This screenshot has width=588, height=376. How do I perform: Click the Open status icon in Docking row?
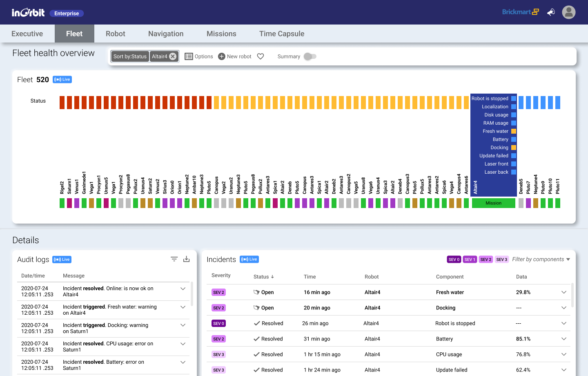pyautogui.click(x=256, y=308)
